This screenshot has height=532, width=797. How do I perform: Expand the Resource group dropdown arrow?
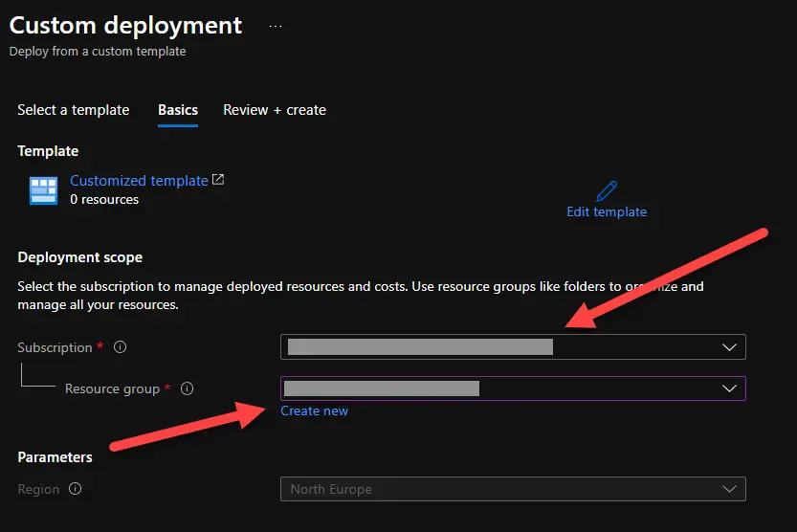click(729, 388)
